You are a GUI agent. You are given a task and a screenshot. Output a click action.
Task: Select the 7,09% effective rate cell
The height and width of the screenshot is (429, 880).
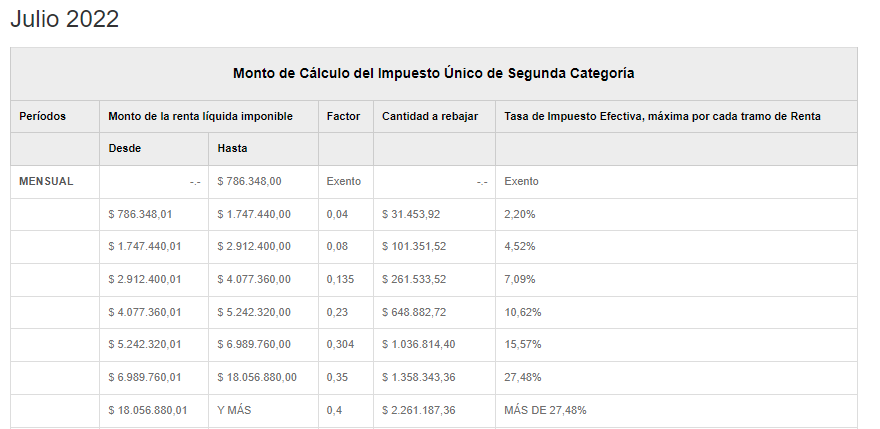520,279
